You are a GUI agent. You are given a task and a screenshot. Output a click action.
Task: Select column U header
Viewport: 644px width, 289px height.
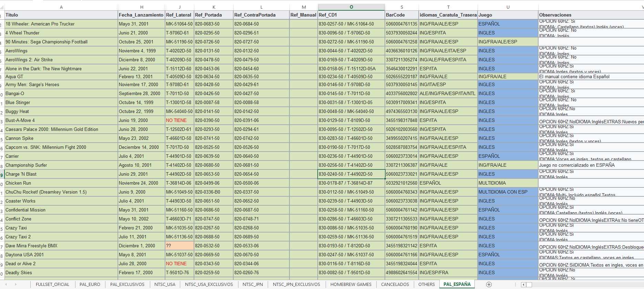(508, 7)
